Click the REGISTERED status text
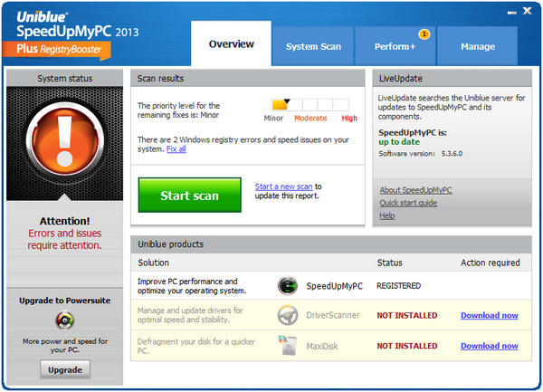 398,286
